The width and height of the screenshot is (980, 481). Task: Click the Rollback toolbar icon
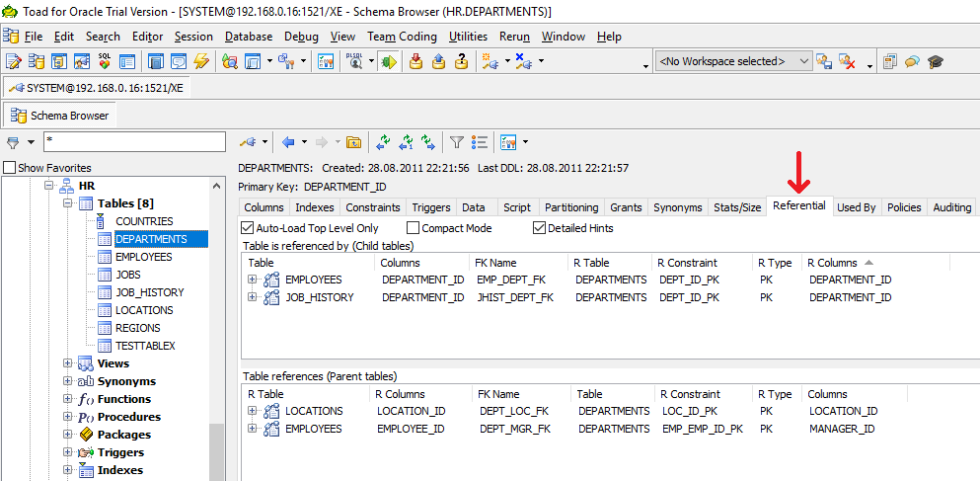438,61
